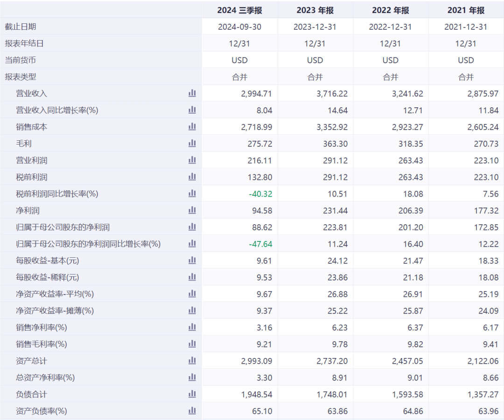The image size is (504, 420).
Task: Show the 毛利 trend chart icon
Action: pos(192,144)
